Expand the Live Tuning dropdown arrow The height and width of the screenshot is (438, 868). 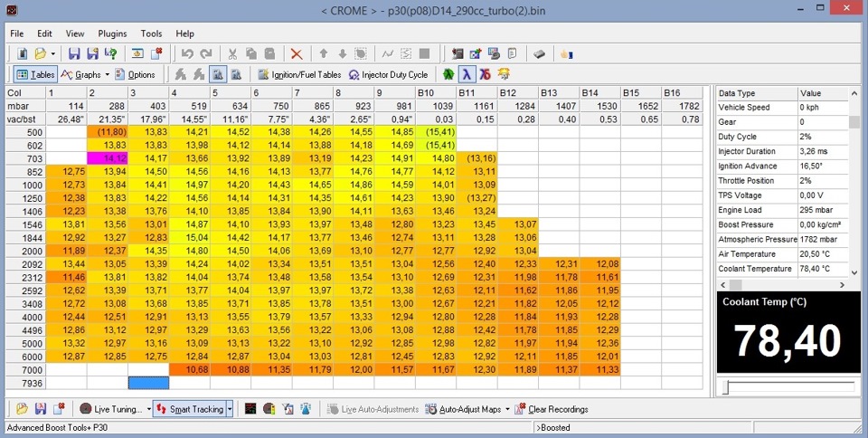pyautogui.click(x=149, y=409)
